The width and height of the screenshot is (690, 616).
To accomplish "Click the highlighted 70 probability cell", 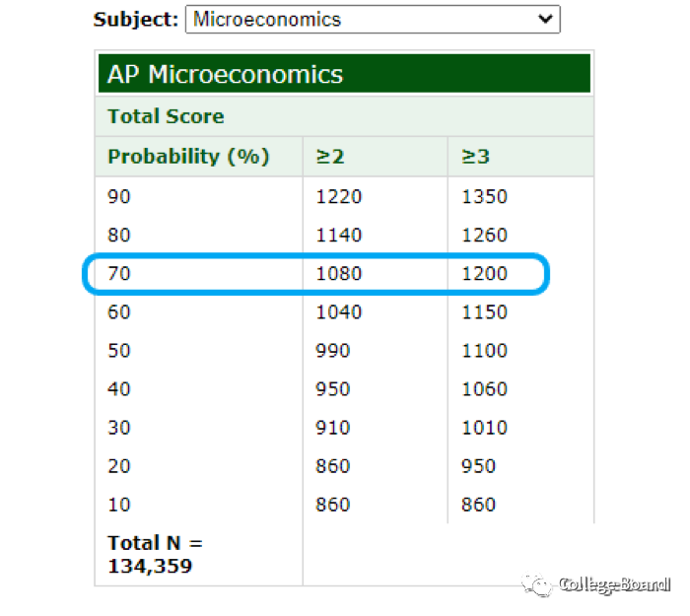I will [x=119, y=274].
